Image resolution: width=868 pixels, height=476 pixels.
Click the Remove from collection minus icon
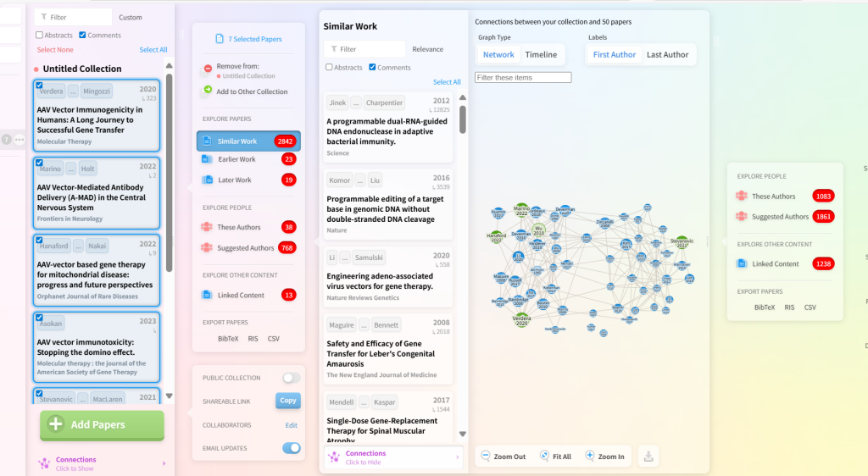[x=208, y=69]
